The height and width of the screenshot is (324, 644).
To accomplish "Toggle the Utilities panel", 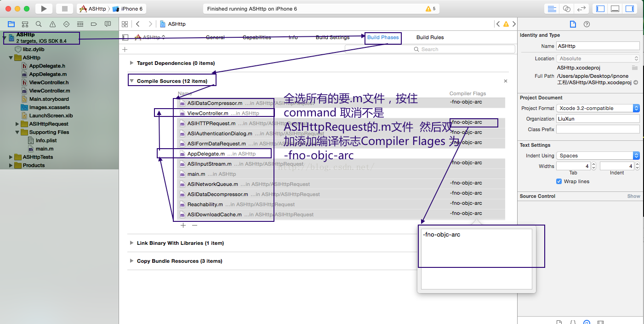I will (630, 8).
